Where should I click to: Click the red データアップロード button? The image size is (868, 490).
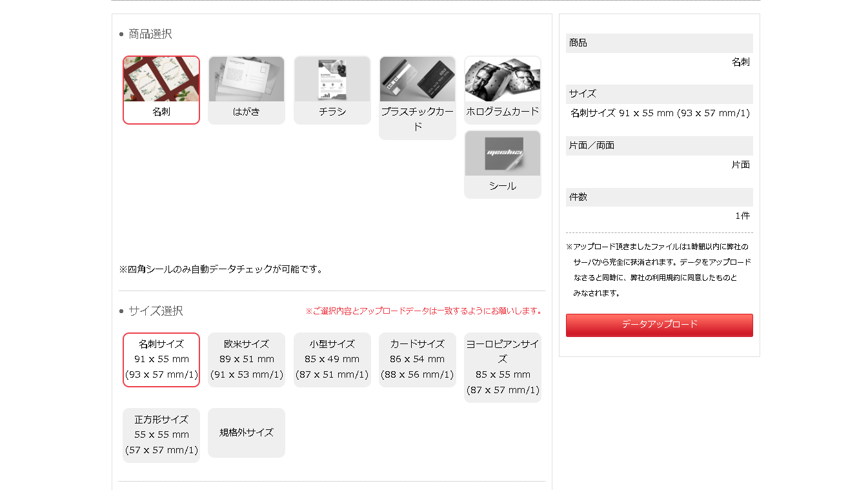660,325
